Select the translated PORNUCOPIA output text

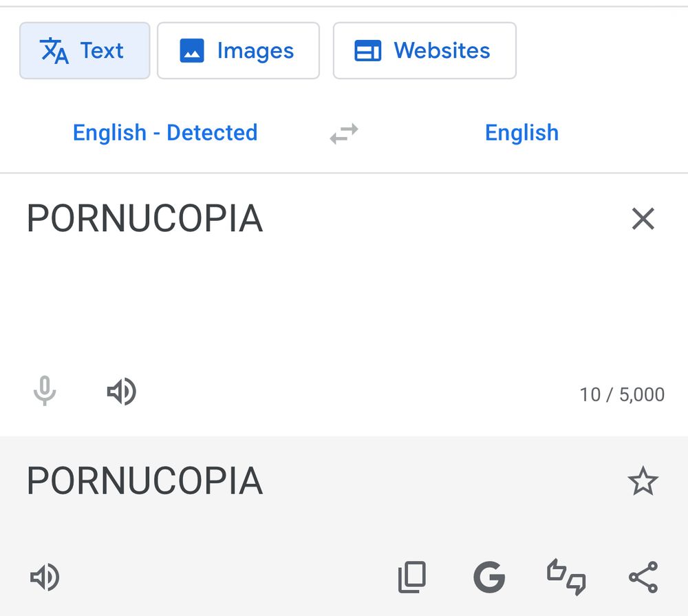coord(144,481)
